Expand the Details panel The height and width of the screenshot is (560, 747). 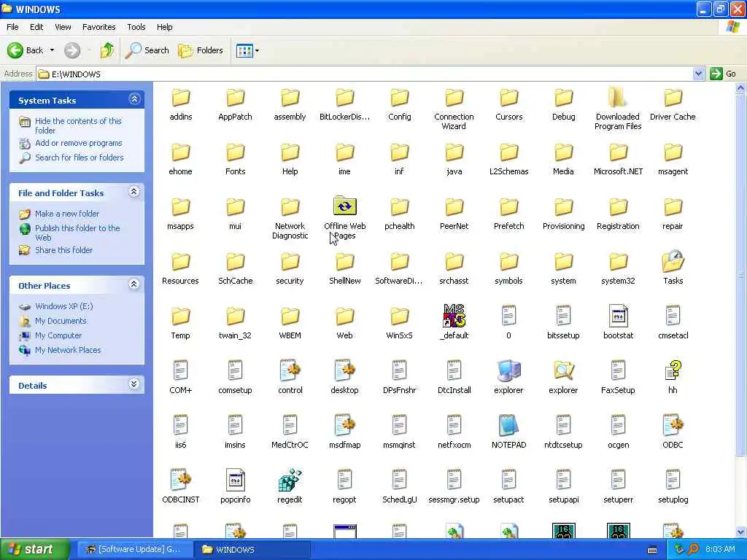[134, 384]
